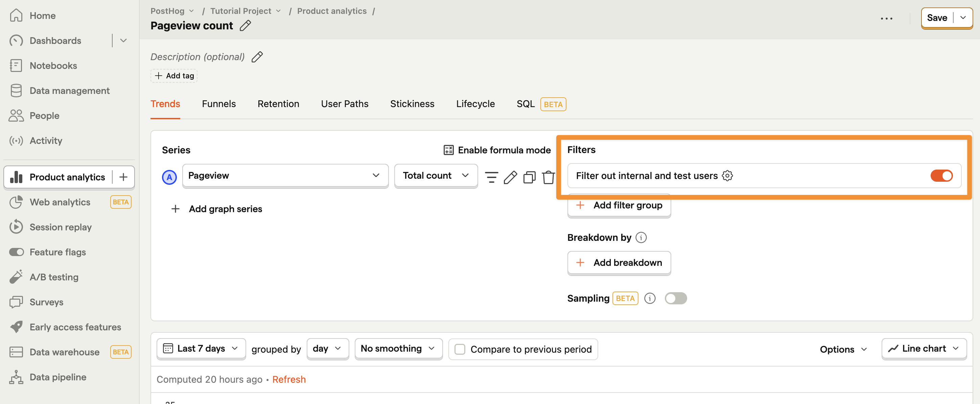This screenshot has width=980, height=404.
Task: Open Web analytics
Action: pos(60,202)
